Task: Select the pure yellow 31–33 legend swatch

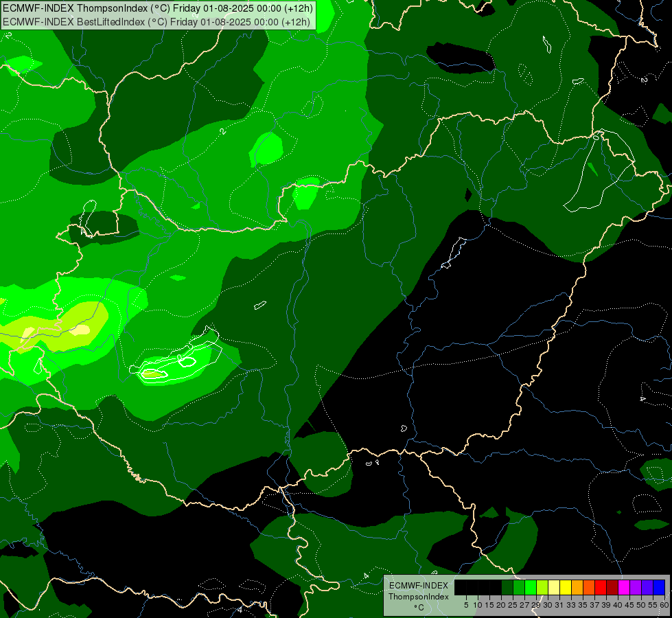Action: coord(566,587)
